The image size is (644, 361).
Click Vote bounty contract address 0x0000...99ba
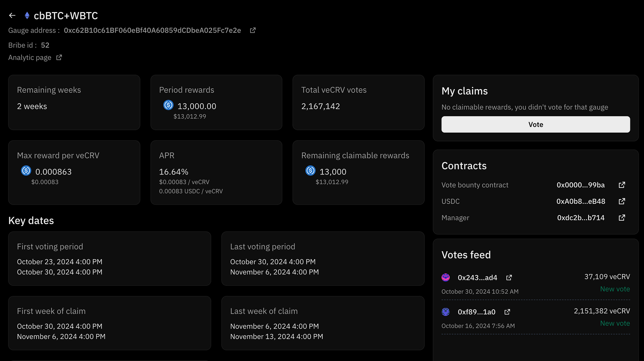click(581, 185)
